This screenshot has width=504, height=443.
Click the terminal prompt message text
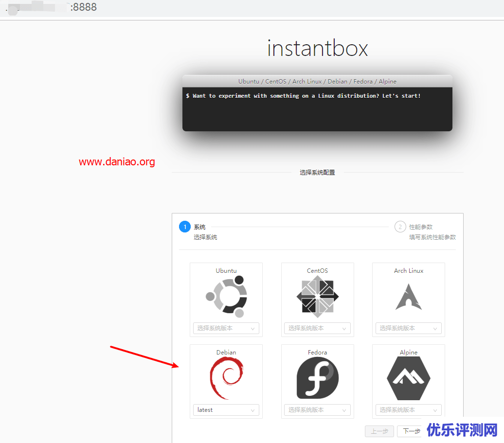pos(303,96)
